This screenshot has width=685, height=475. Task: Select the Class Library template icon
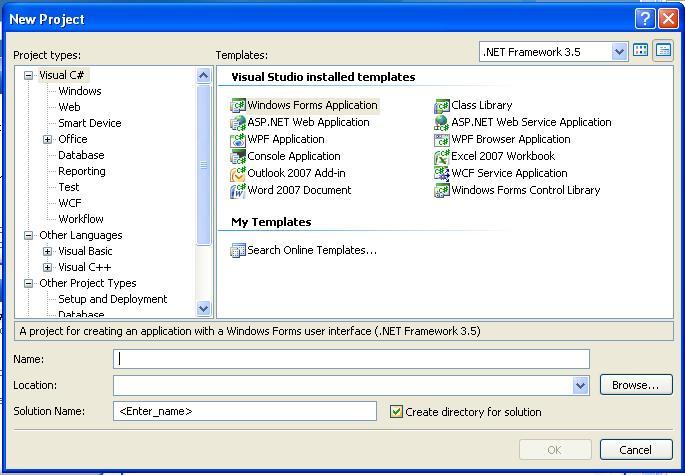(442, 105)
